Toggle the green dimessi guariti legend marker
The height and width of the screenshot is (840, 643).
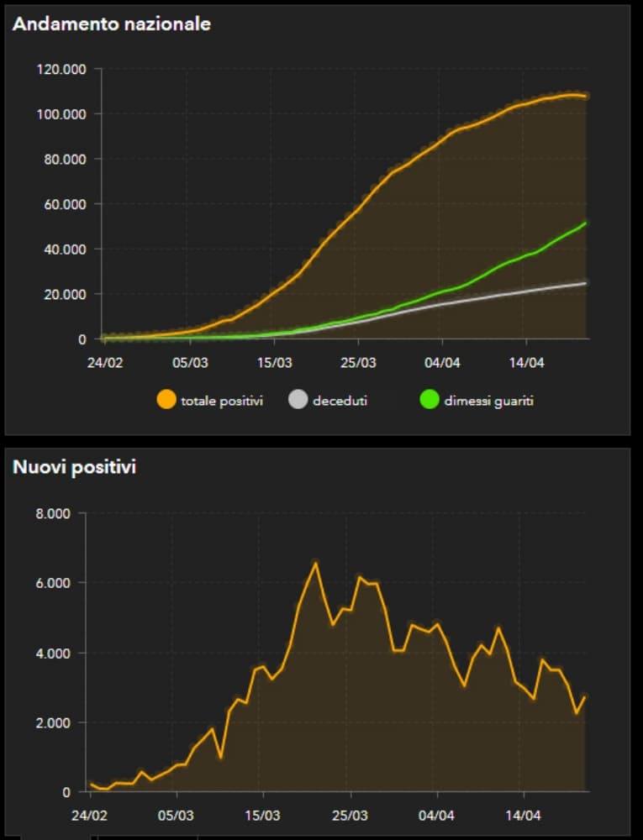(430, 401)
